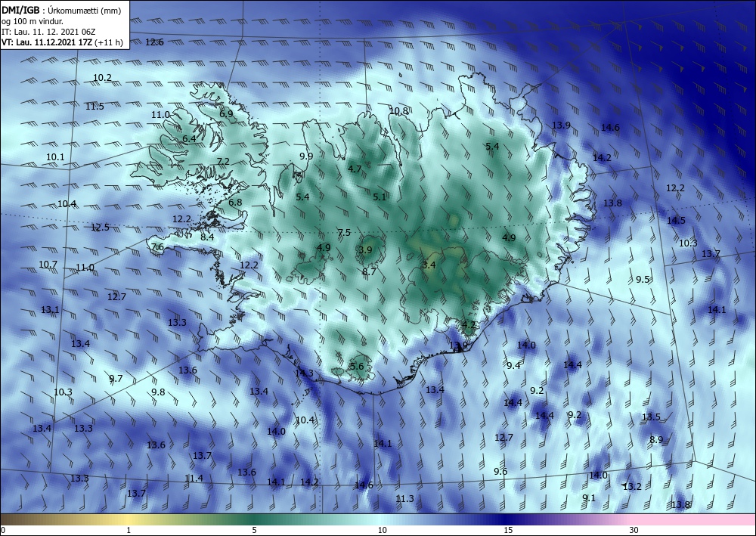Click the 9.1 value near the bottom edge
The height and width of the screenshot is (536, 756).
(x=589, y=498)
